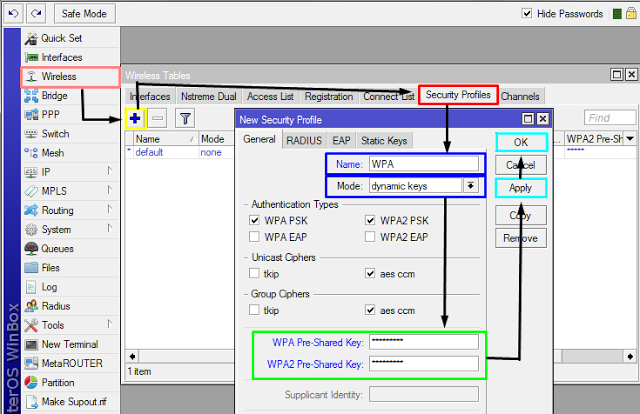Open the Access List tab
The width and height of the screenshot is (640, 414).
pos(270,96)
